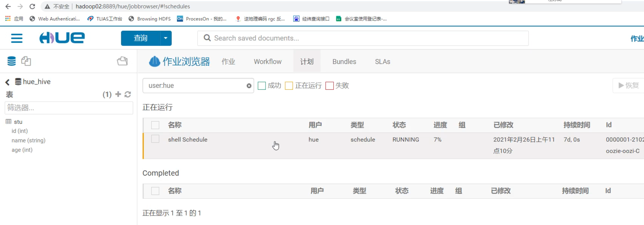Go back using the chevron beside hue_hive
This screenshot has height=225, width=644.
(8, 82)
